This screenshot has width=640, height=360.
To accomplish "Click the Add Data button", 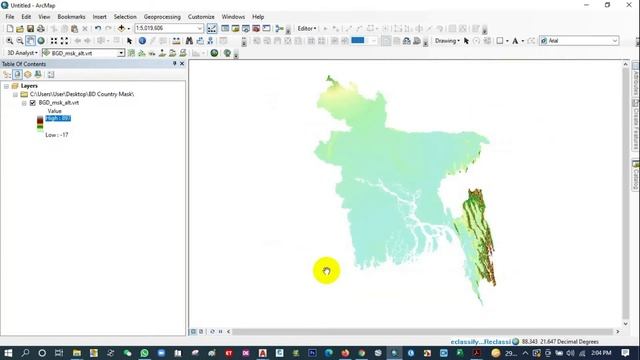I will [121, 29].
